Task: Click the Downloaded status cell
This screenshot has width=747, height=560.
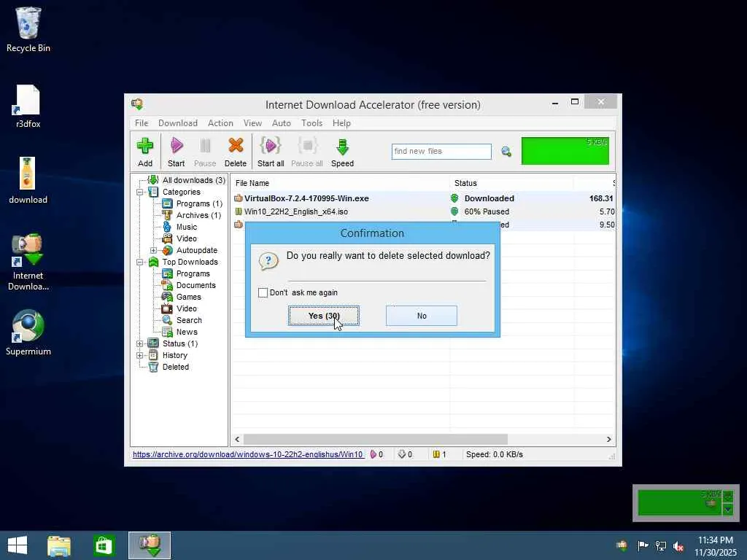Action: (489, 198)
